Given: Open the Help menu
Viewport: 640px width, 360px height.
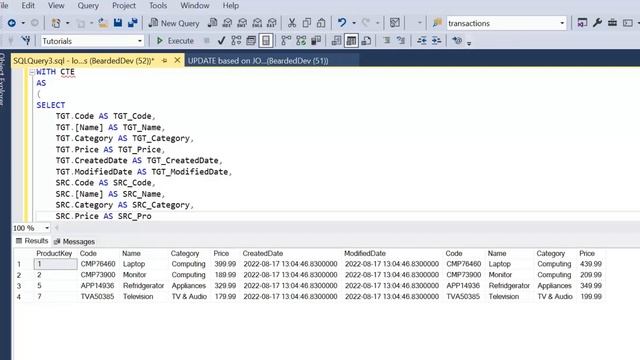Looking at the screenshot, I should 231,6.
